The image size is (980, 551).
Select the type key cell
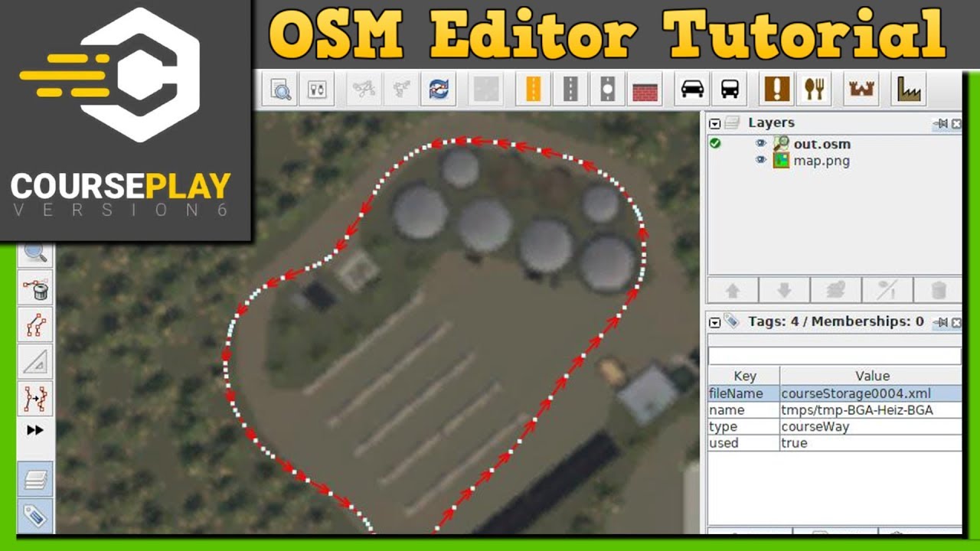coord(743,427)
